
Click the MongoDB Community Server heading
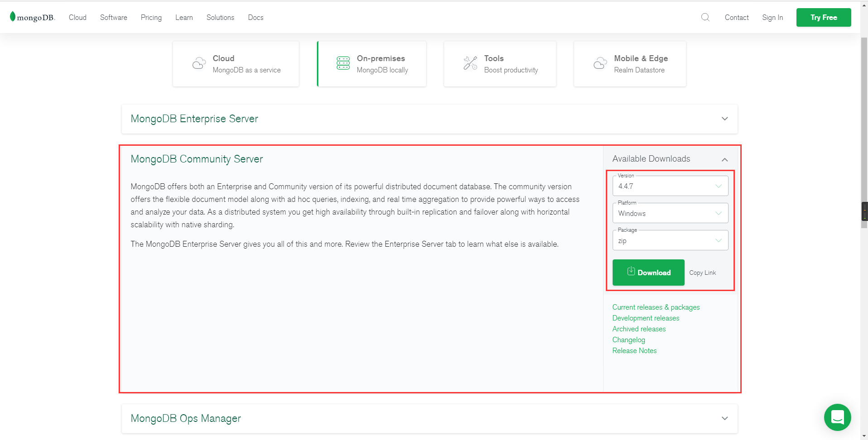click(197, 159)
